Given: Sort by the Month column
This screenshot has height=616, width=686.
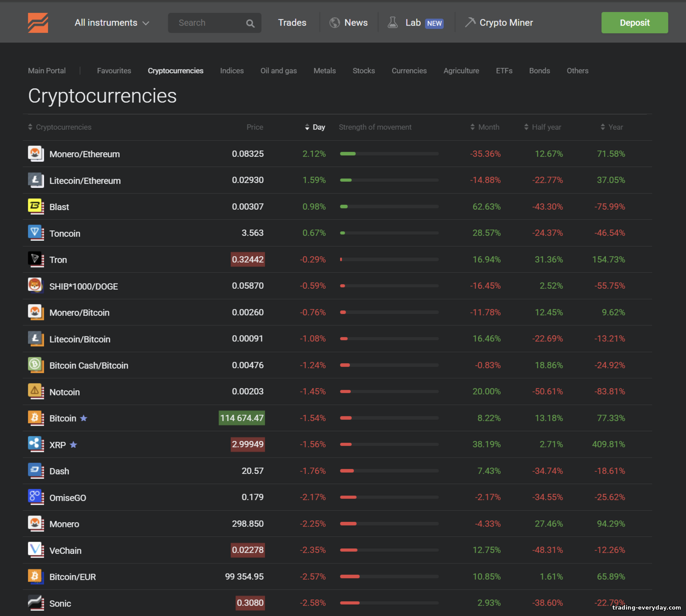Looking at the screenshot, I should click(x=485, y=127).
